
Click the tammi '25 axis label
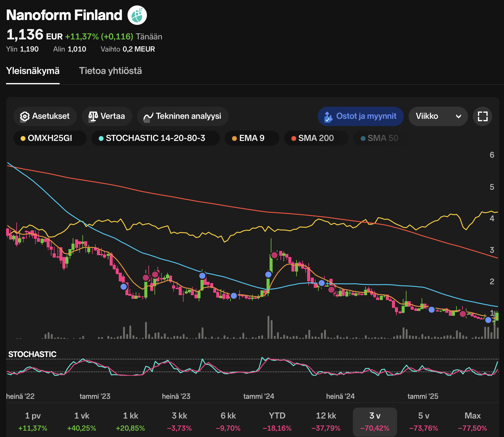(423, 396)
